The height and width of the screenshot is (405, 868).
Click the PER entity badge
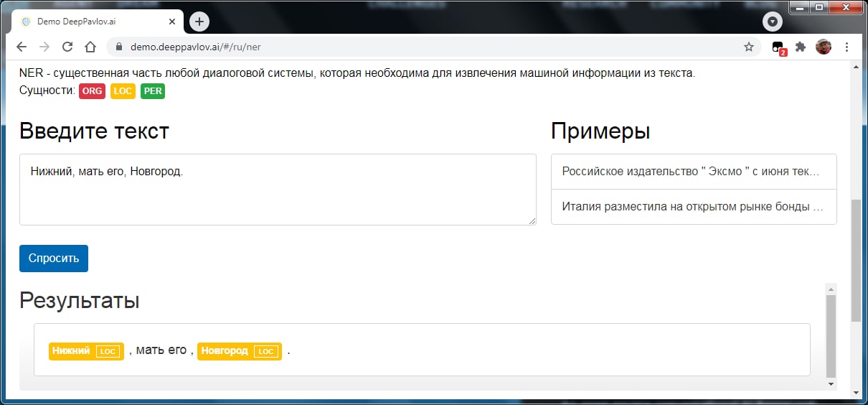point(153,91)
